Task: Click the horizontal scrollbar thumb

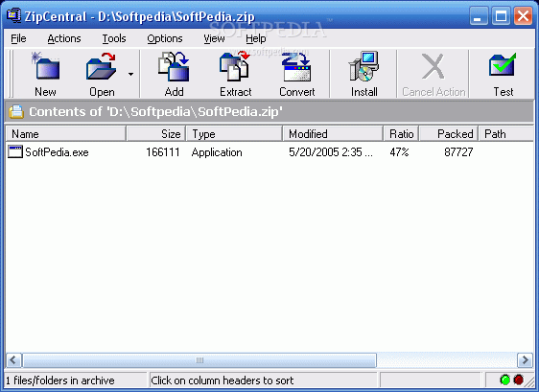Action: click(199, 360)
